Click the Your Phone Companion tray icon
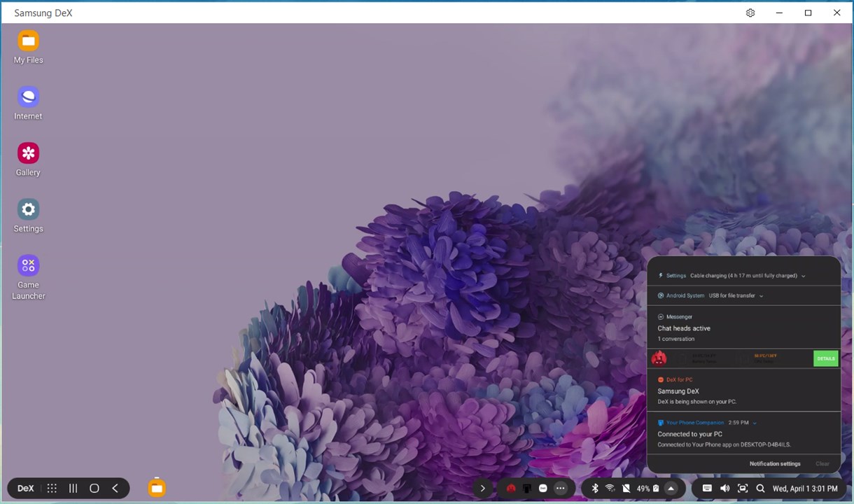 527,489
